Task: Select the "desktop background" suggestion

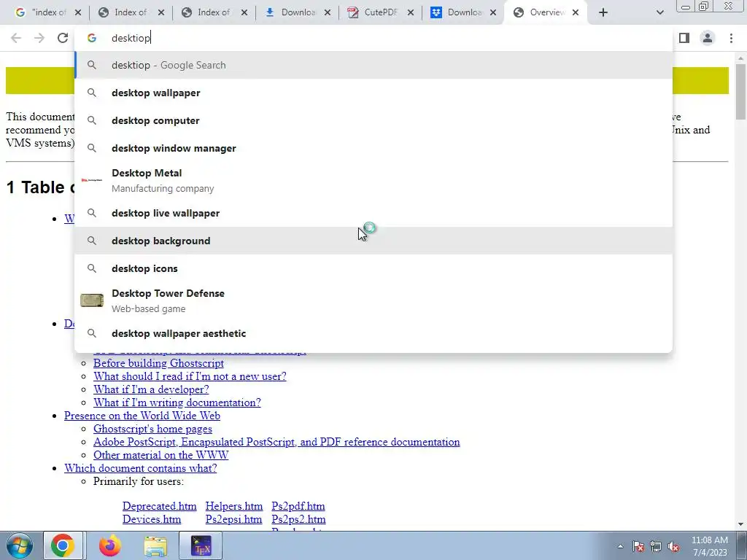Action: tap(373, 241)
